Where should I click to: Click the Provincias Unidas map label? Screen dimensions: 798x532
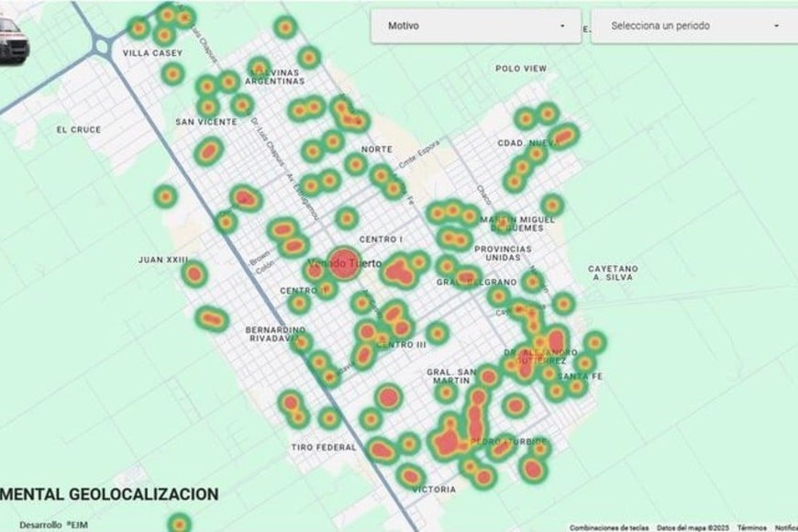(x=503, y=254)
